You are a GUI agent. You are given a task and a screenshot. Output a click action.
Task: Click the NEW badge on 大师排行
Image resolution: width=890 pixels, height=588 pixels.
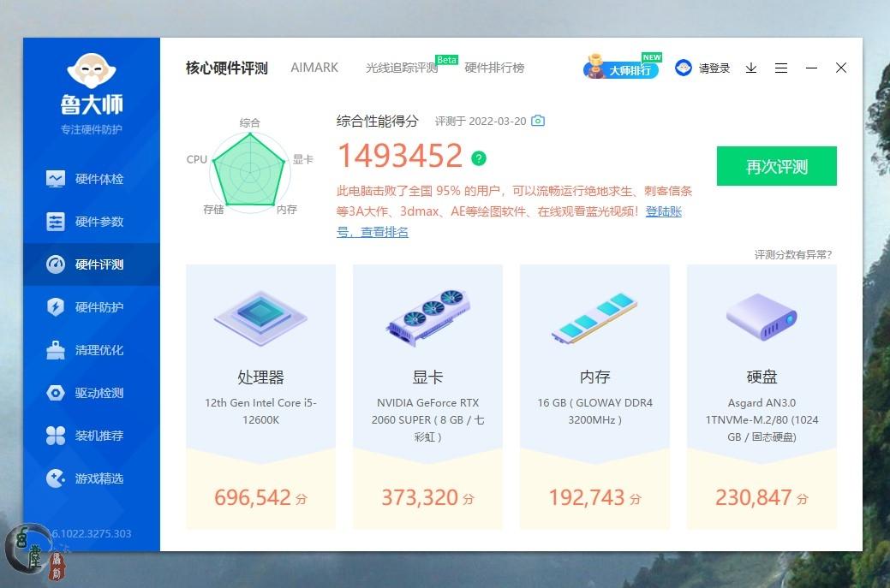point(652,57)
